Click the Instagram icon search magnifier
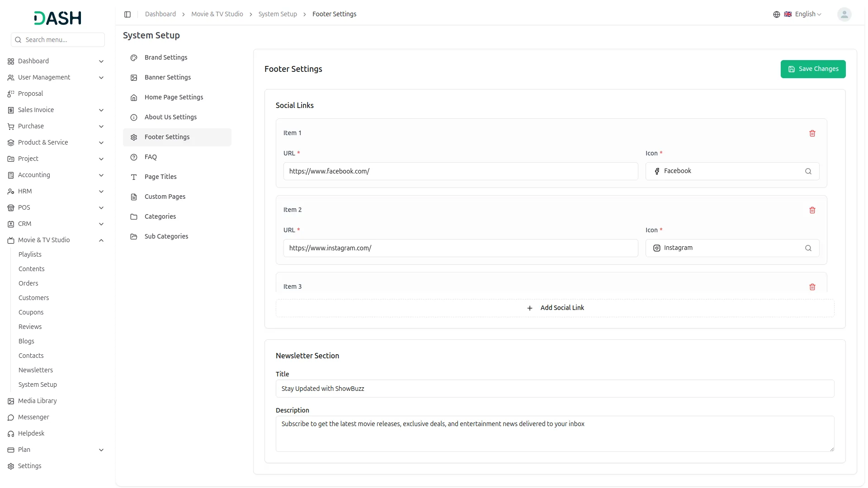 click(x=808, y=248)
